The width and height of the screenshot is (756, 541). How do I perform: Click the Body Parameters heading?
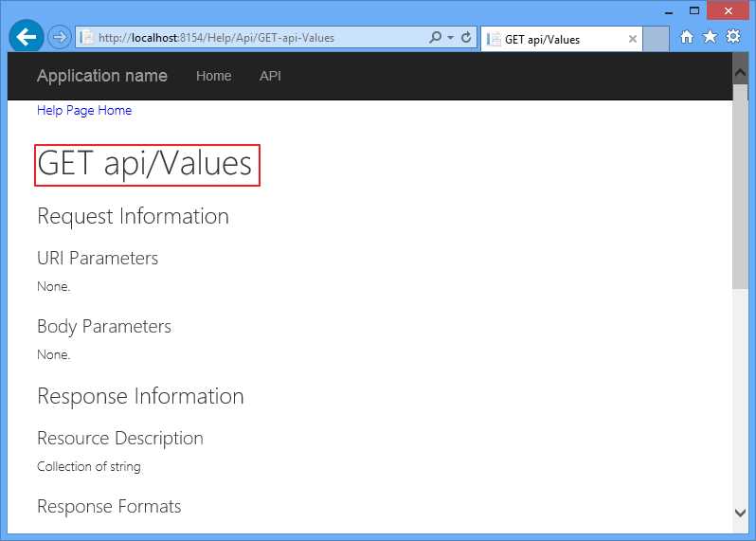click(x=104, y=327)
